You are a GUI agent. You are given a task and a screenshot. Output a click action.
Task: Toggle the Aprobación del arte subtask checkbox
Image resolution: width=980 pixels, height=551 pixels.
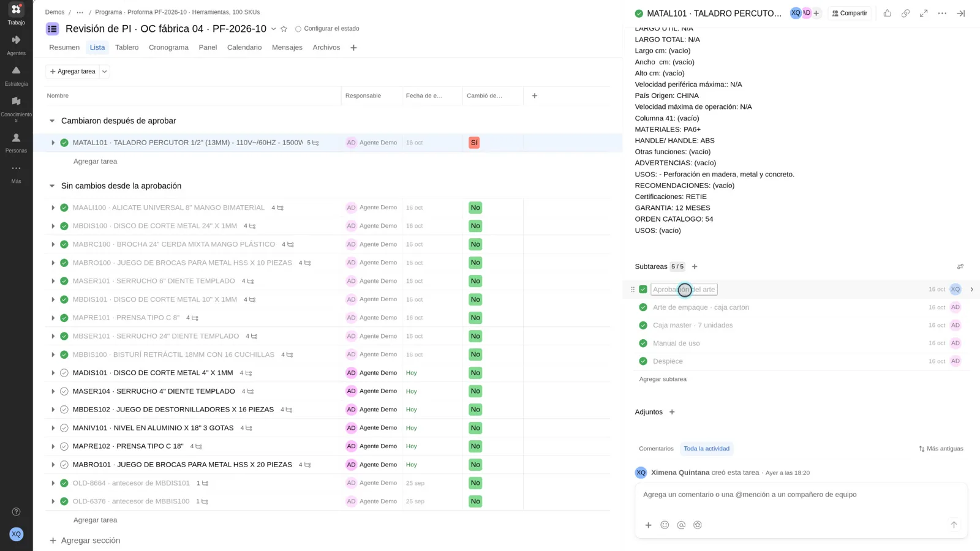tap(643, 290)
